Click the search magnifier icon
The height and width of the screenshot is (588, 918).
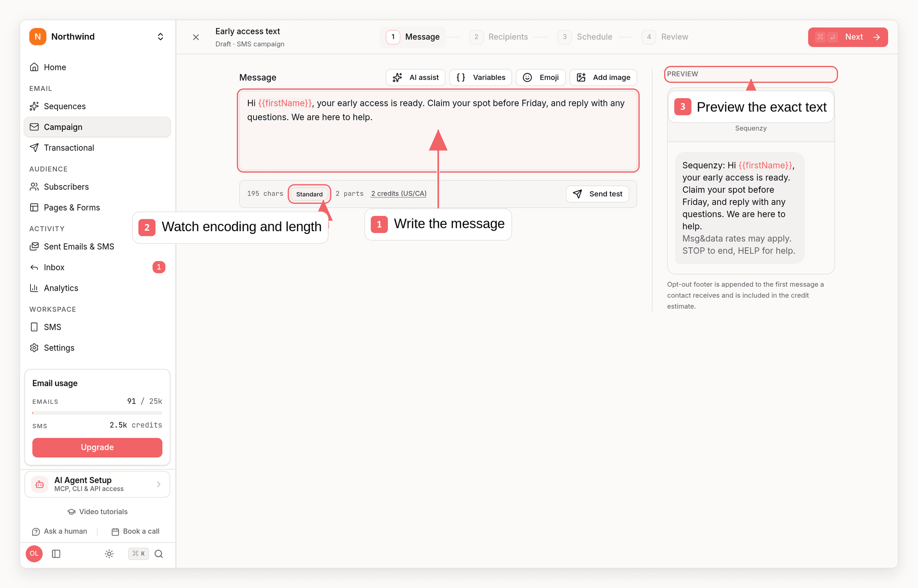pyautogui.click(x=159, y=554)
